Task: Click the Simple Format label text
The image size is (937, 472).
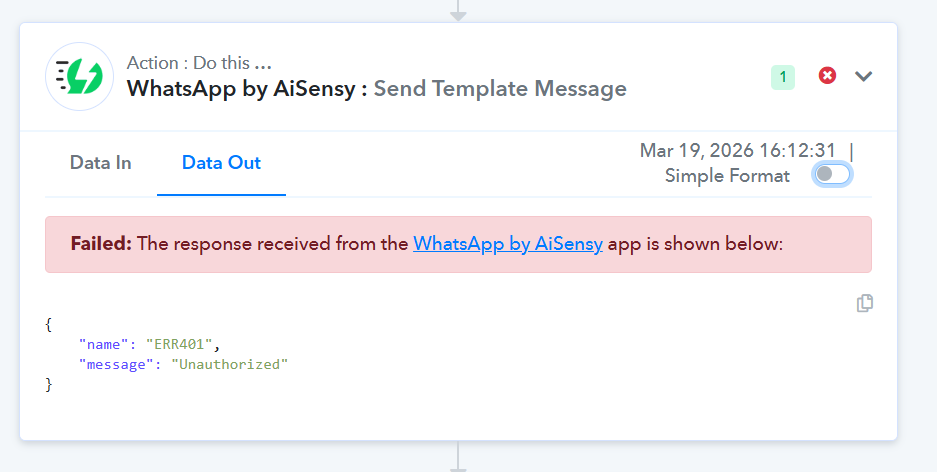Action: 727,176
